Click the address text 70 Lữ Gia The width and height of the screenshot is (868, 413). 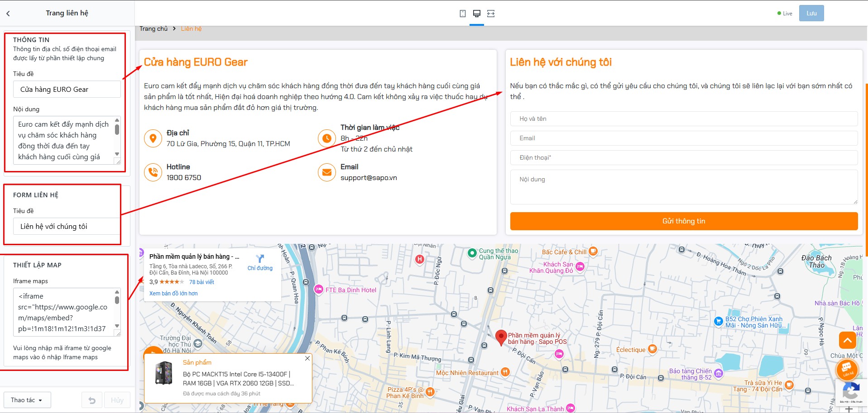coord(228,143)
